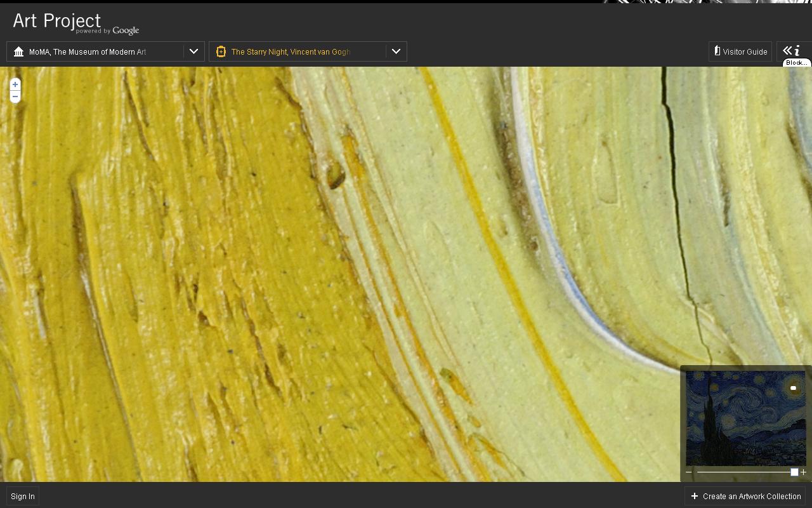Zoom out with the minus button
Image resolution: width=812 pixels, height=508 pixels.
point(15,97)
